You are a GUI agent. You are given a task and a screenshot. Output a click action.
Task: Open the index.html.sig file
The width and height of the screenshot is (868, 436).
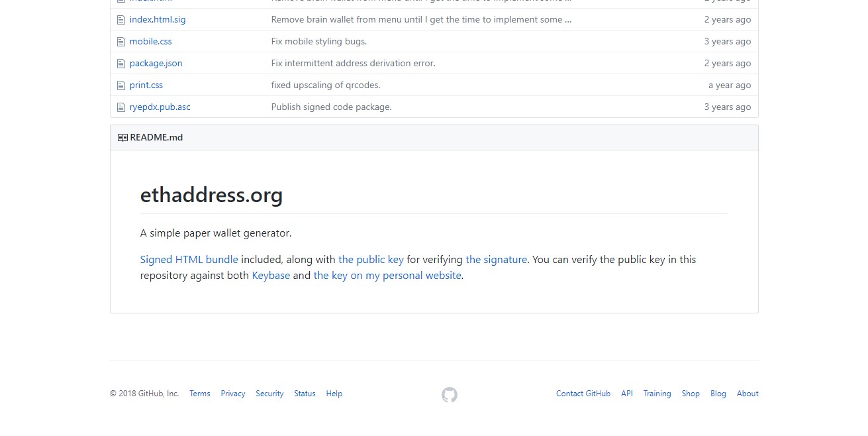158,20
